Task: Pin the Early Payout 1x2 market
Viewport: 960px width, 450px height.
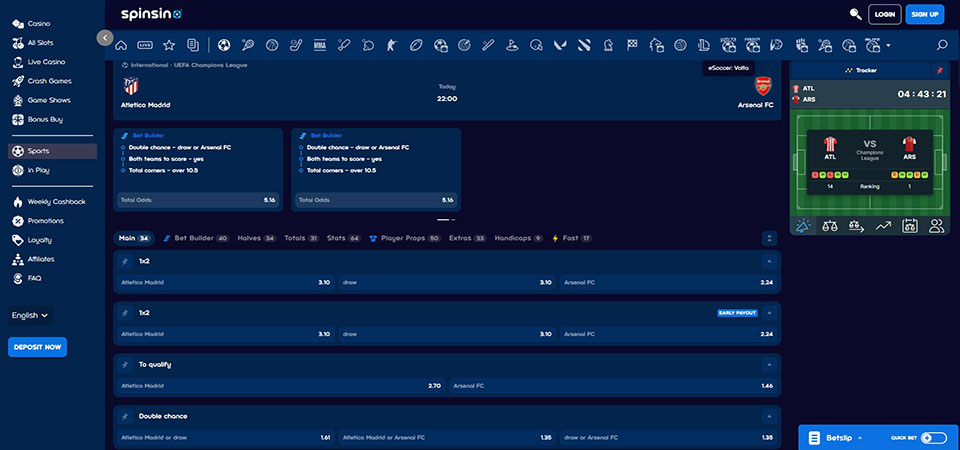Action: [126, 313]
